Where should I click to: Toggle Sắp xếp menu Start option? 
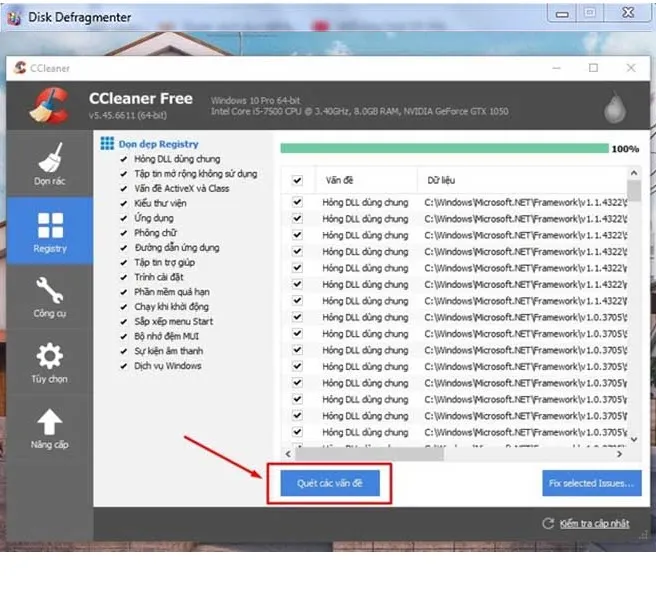point(123,322)
